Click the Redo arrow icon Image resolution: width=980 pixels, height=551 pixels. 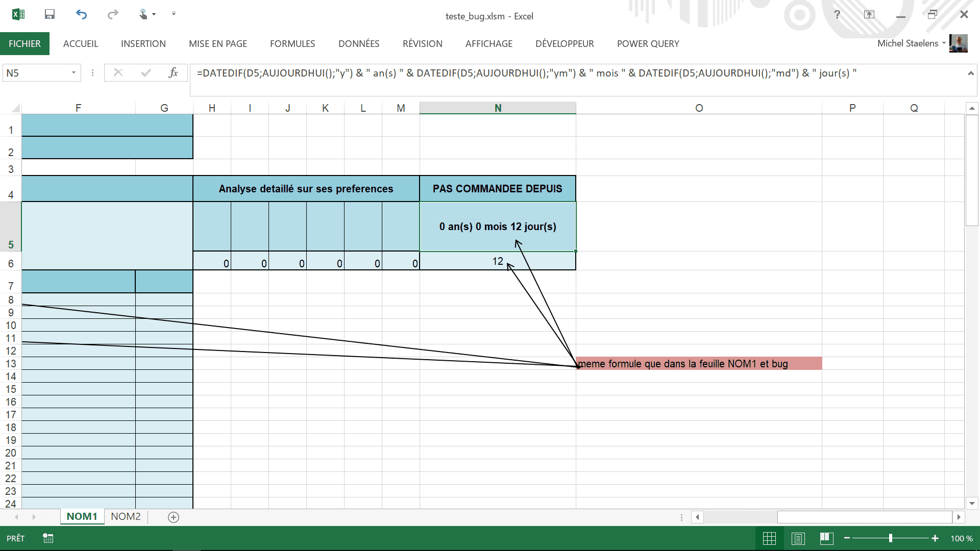click(x=113, y=14)
